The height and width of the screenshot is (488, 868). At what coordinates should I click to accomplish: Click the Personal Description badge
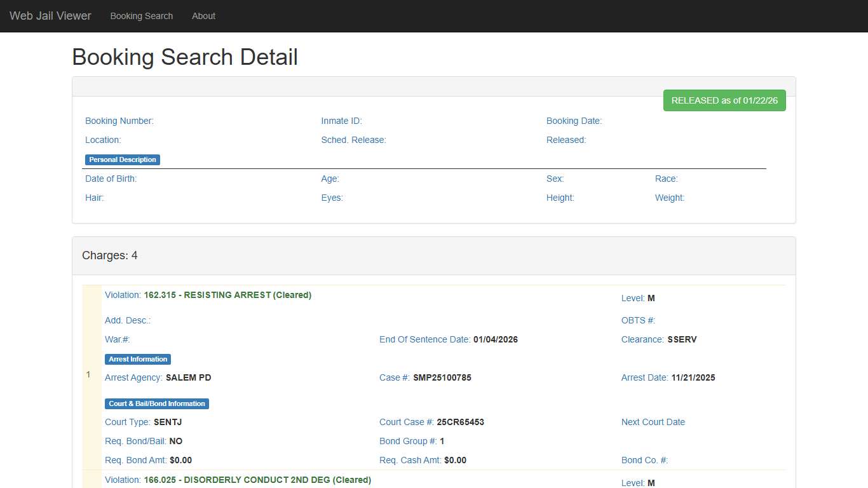[x=123, y=159]
